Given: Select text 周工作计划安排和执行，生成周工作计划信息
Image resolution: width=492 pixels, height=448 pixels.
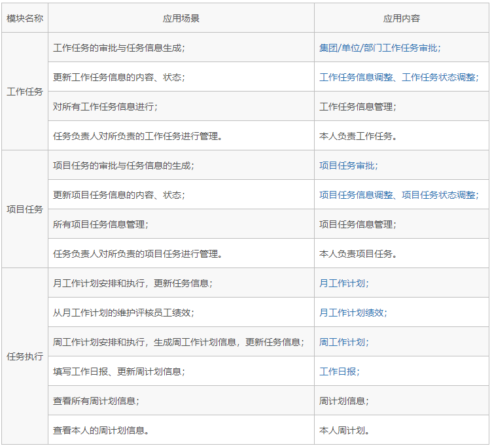Looking at the screenshot, I should coord(145,342).
